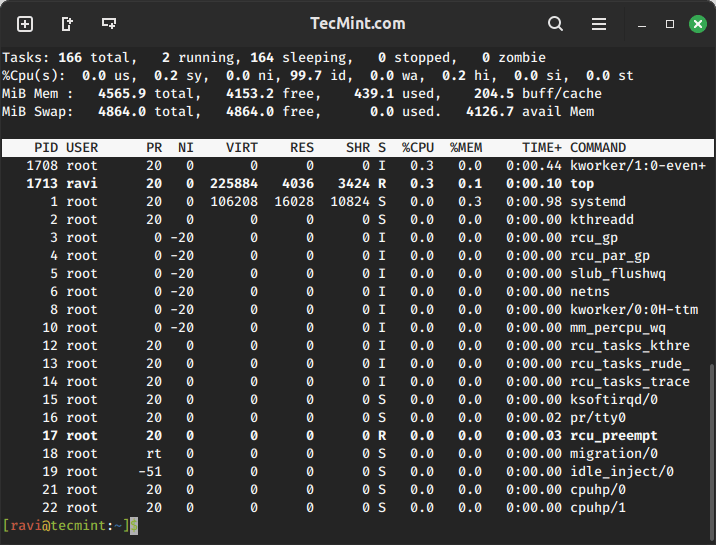This screenshot has width=716, height=545.
Task: Select the kworker/1:0-even+ process name
Action: pos(638,166)
